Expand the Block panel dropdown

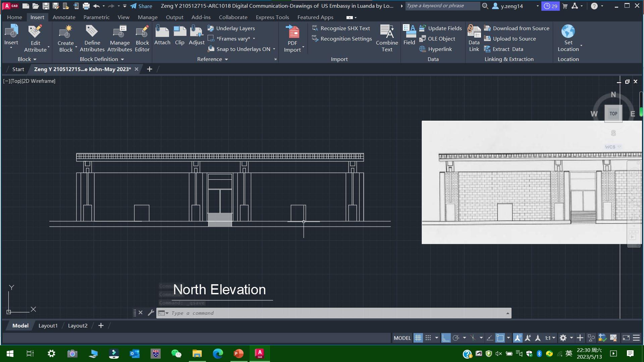coord(27,59)
